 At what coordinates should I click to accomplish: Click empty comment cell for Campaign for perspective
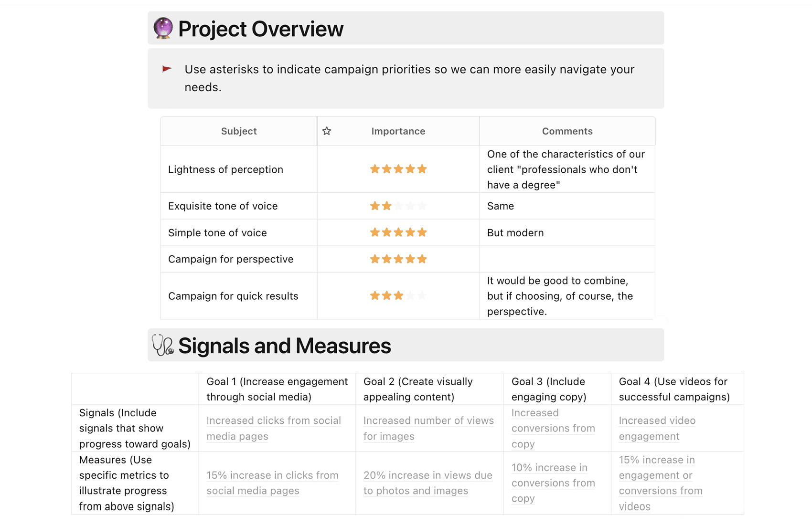point(567,259)
